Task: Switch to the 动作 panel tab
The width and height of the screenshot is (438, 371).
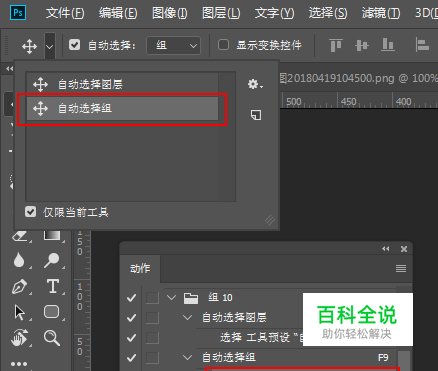Action: click(140, 268)
